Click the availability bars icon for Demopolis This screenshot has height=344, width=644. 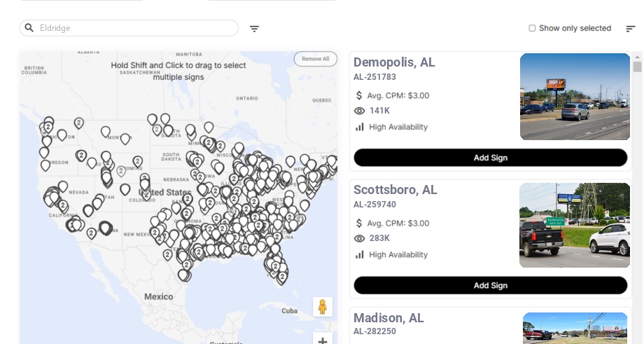359,127
